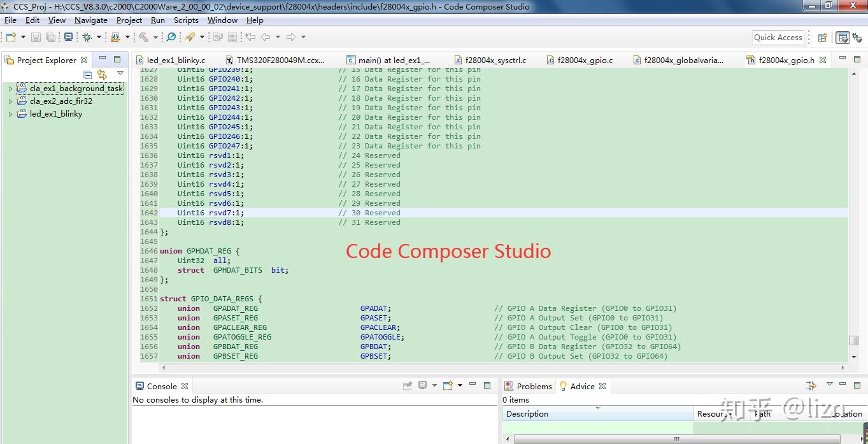This screenshot has height=444, width=868.
Task: Expand the cla_ex1_background_task project
Action: [x=10, y=89]
